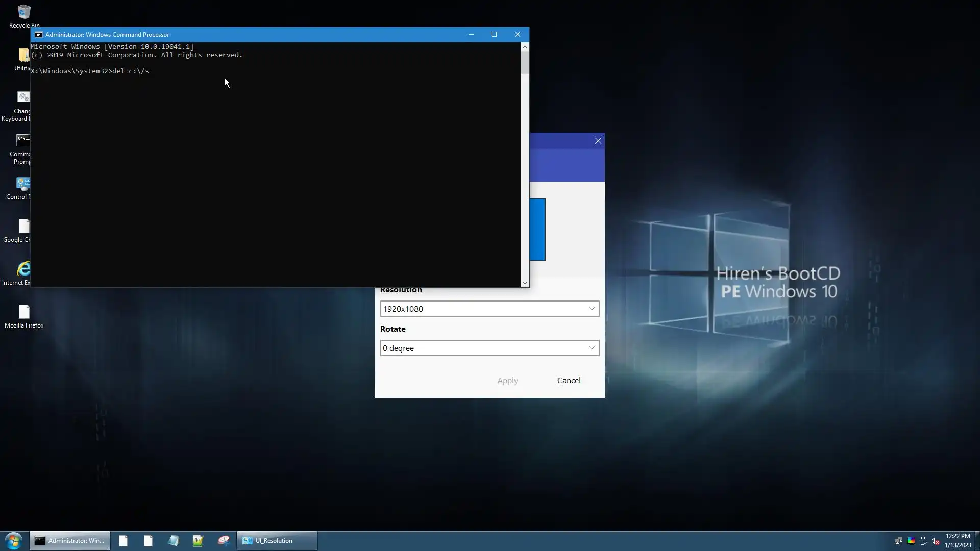This screenshot has width=980, height=551.
Task: Click the muted volume tray icon
Action: coord(935,541)
